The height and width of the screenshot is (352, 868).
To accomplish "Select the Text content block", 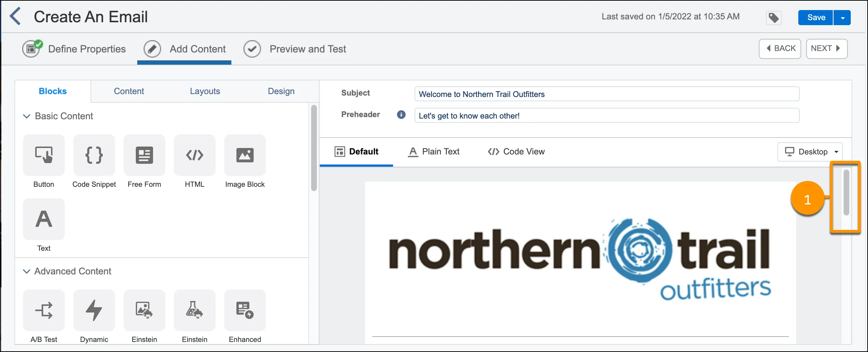I will 44,219.
